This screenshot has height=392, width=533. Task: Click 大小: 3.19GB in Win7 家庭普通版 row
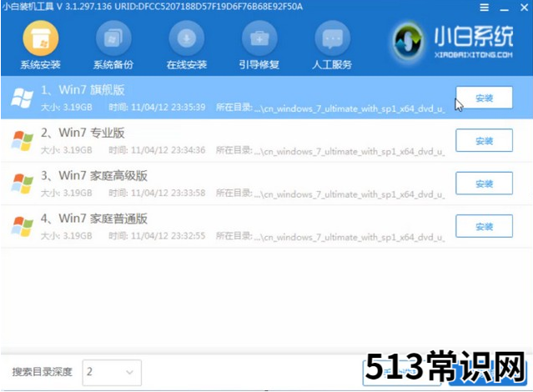tap(67, 236)
